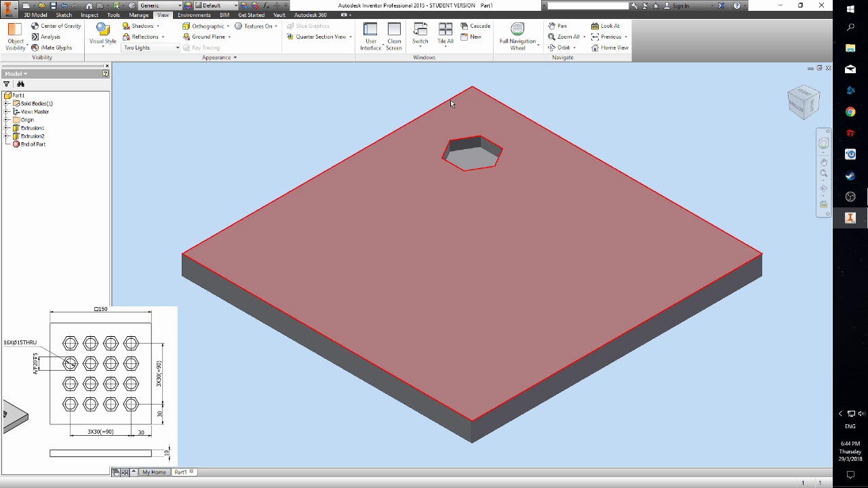868x488 pixels.
Task: Click the Undo arrow in quick access toolbar
Action: click(x=64, y=5)
